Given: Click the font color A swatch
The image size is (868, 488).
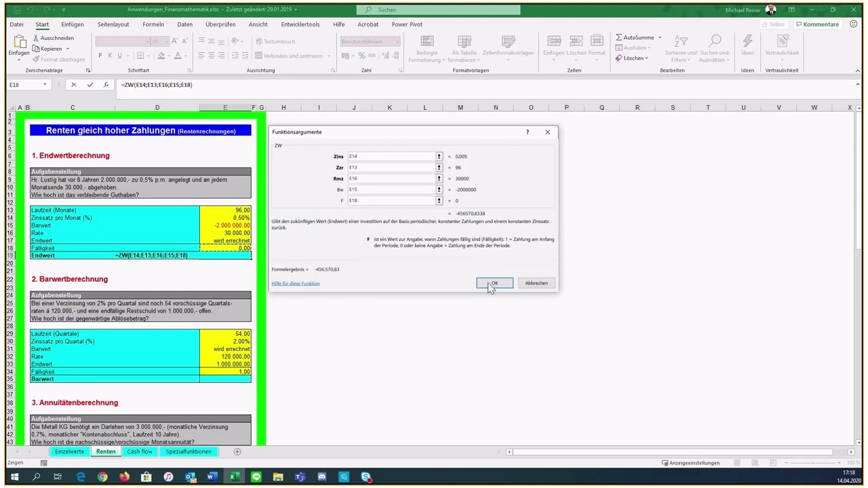Looking at the screenshot, I should (177, 56).
